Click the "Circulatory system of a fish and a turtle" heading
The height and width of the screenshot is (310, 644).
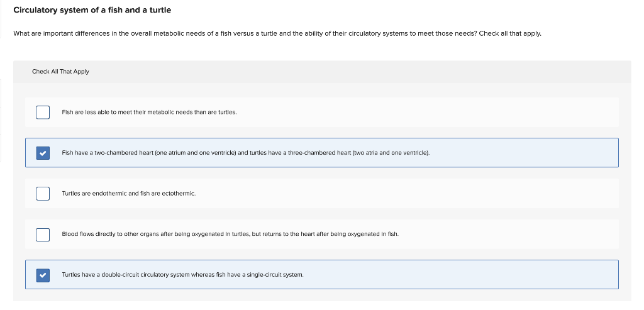pos(92,10)
